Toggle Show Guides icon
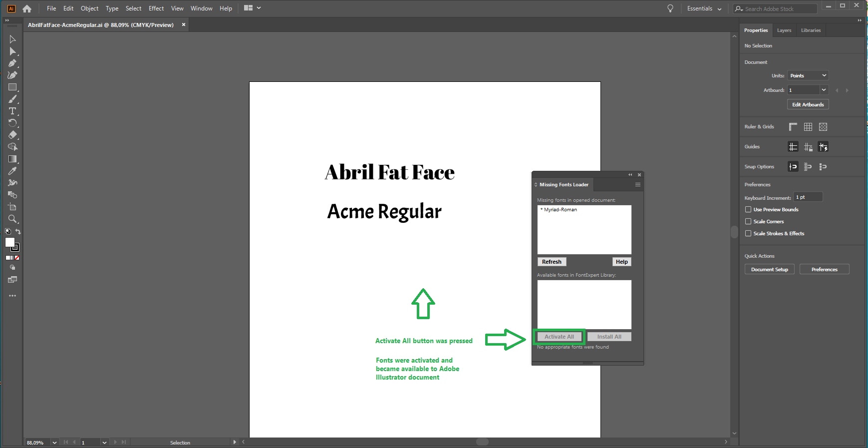 793,147
